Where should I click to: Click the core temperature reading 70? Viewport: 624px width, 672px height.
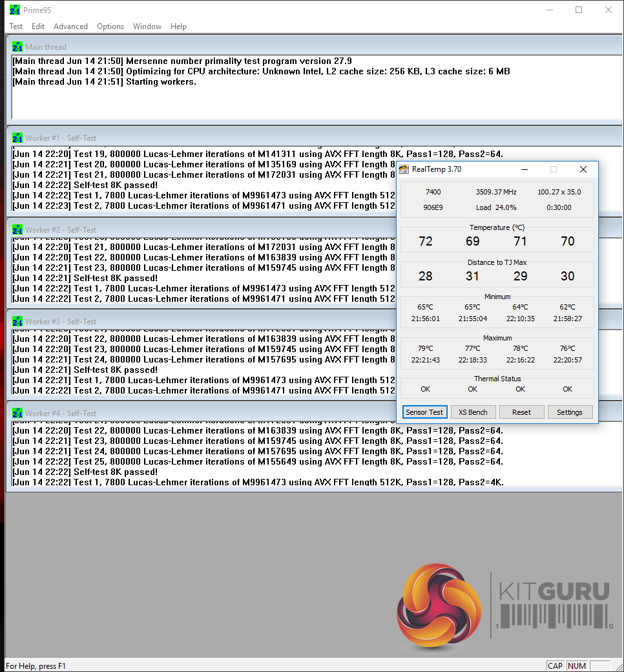point(567,241)
